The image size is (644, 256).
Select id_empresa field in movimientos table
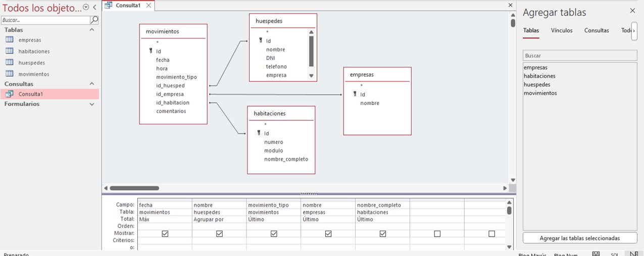pyautogui.click(x=170, y=94)
